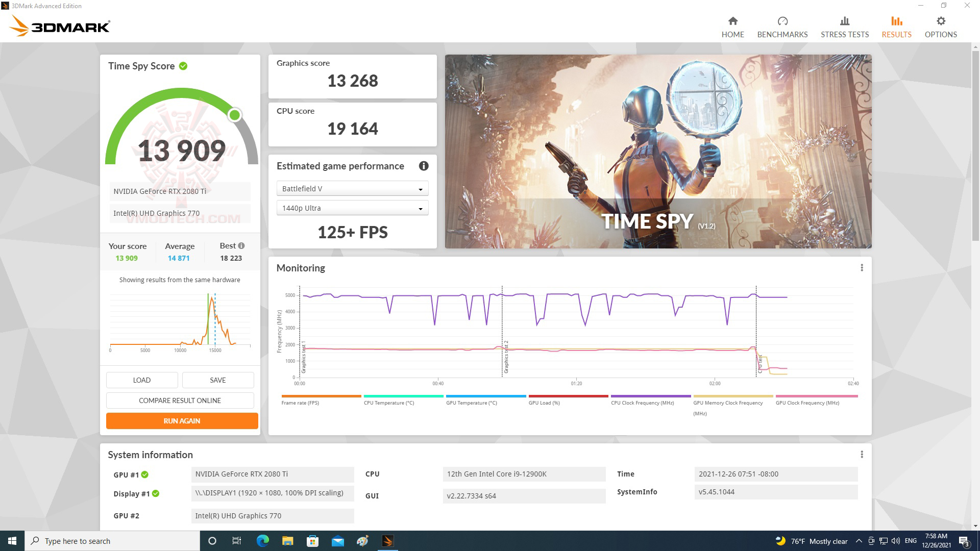Screen dimensions: 980x551
Task: Click the SAVE button
Action: tap(217, 380)
